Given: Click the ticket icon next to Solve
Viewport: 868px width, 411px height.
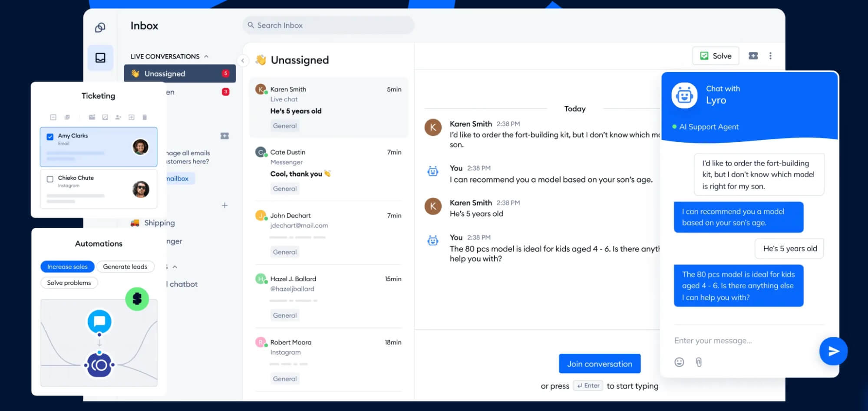Looking at the screenshot, I should click(x=753, y=56).
